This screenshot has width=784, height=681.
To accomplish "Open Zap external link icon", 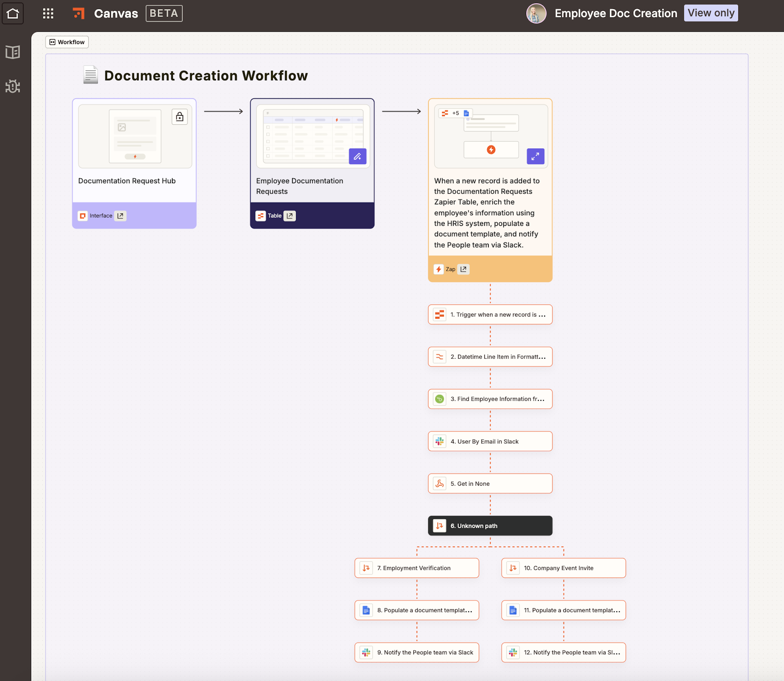I will [463, 269].
